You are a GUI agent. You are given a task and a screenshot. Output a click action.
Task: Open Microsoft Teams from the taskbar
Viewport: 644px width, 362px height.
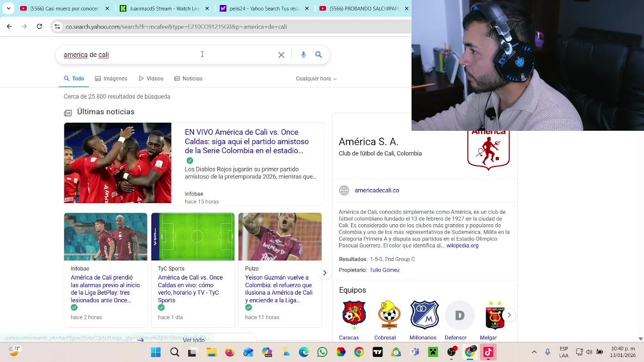[x=415, y=352]
